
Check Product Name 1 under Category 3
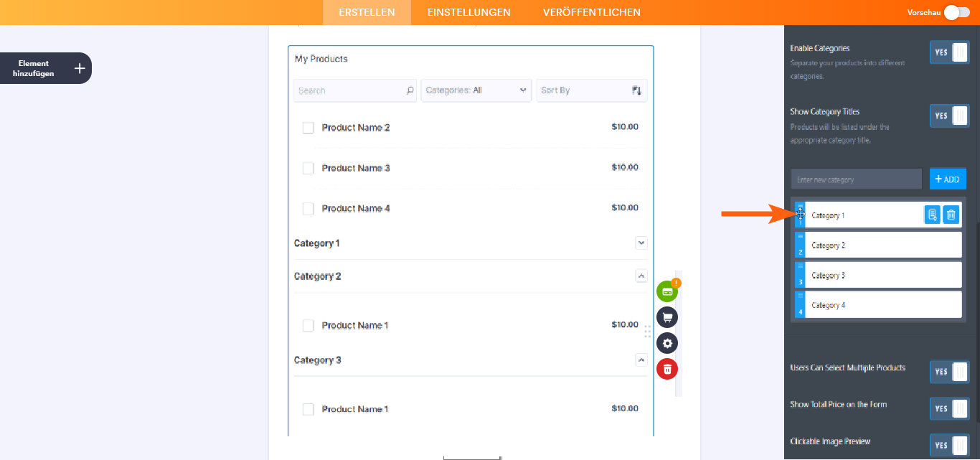(308, 410)
